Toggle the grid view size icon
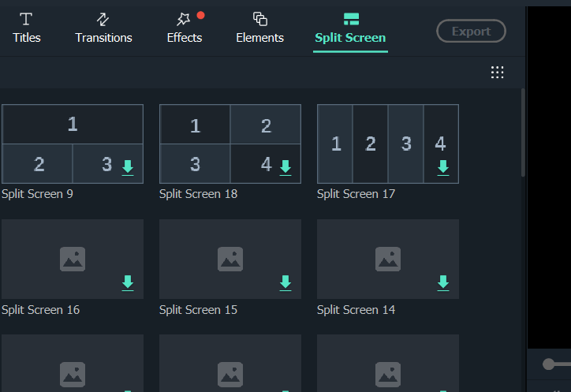This screenshot has height=392, width=571. click(x=497, y=72)
